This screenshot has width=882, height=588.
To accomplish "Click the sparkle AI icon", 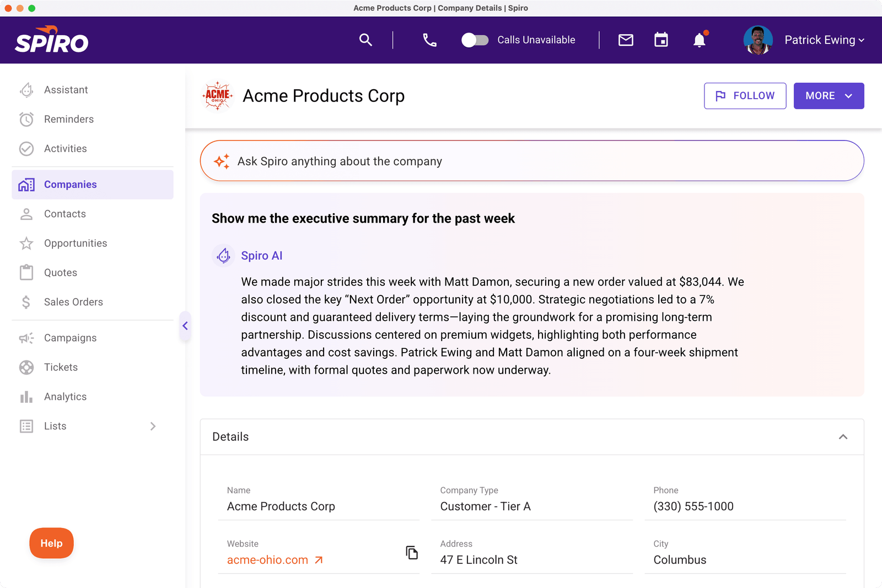I will pos(222,161).
